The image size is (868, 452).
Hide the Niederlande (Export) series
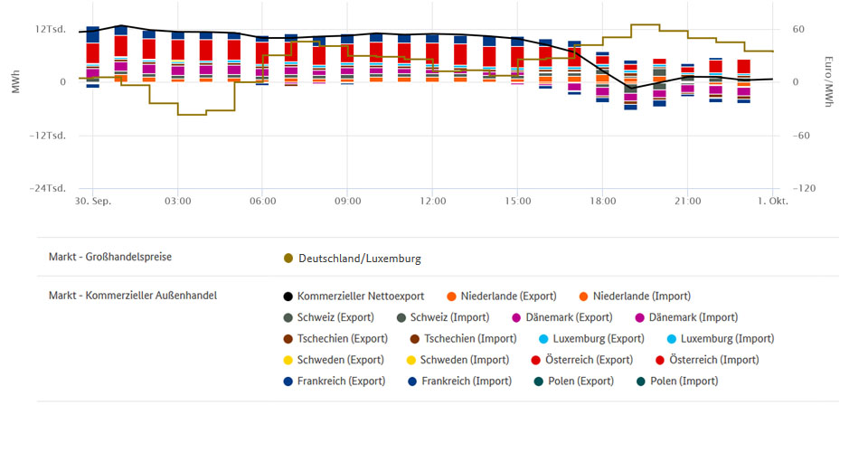click(502, 296)
